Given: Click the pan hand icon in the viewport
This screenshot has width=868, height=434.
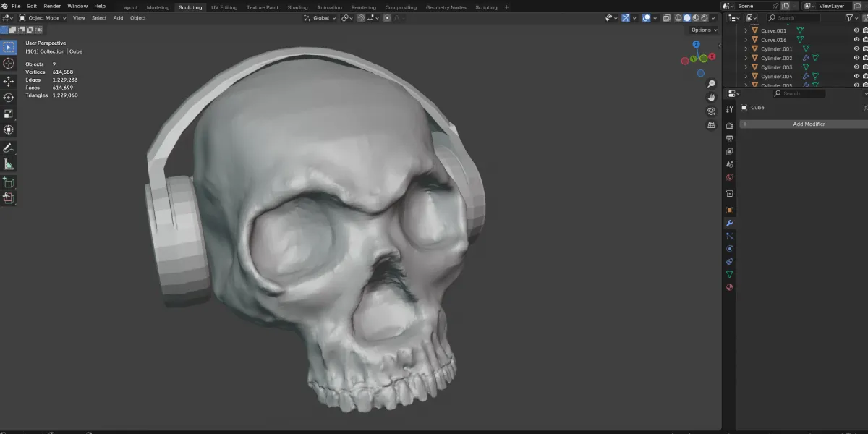Looking at the screenshot, I should 711,98.
